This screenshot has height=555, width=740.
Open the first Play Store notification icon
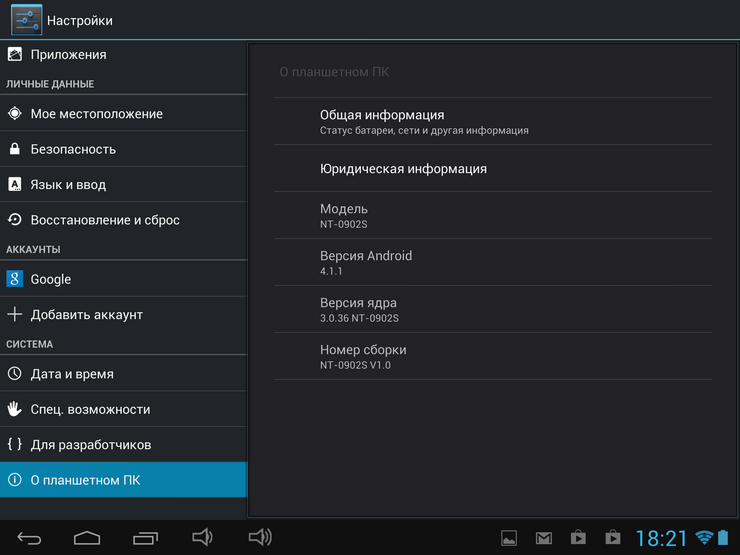(x=578, y=537)
